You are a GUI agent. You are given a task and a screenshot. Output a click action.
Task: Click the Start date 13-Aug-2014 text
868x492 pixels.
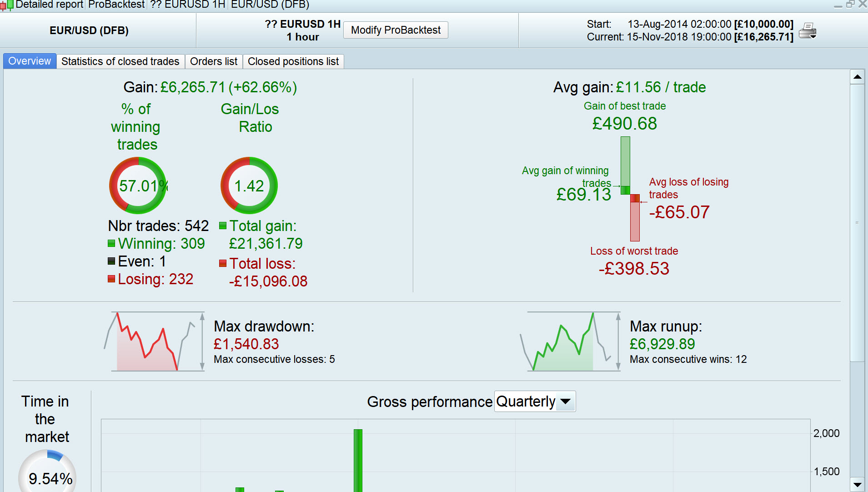pos(680,24)
